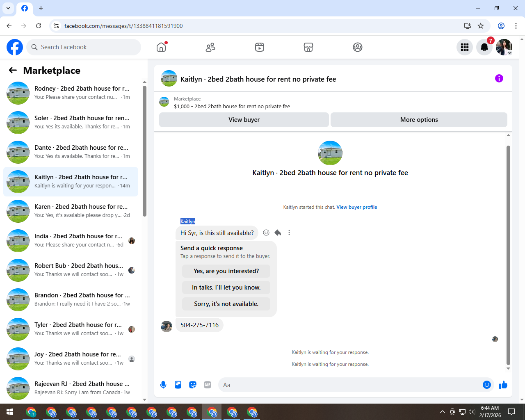The width and height of the screenshot is (525, 420).
Task: Open the Marketplace storefront icon
Action: coord(308,47)
